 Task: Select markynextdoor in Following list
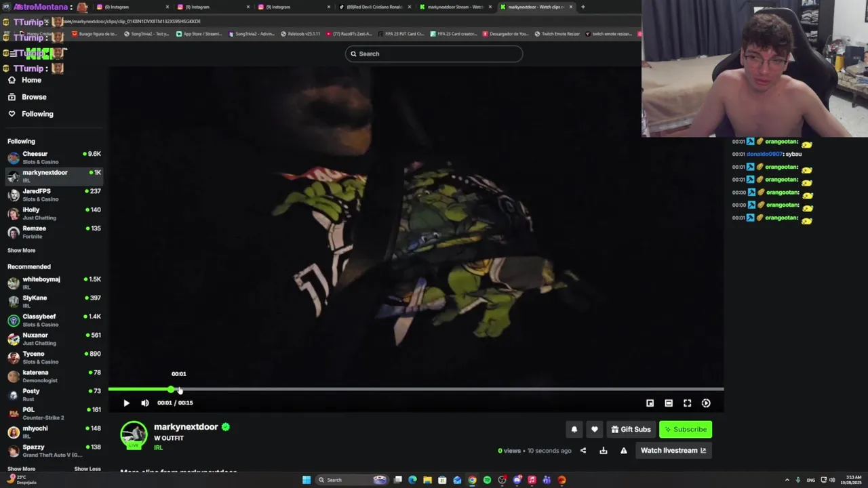point(54,176)
